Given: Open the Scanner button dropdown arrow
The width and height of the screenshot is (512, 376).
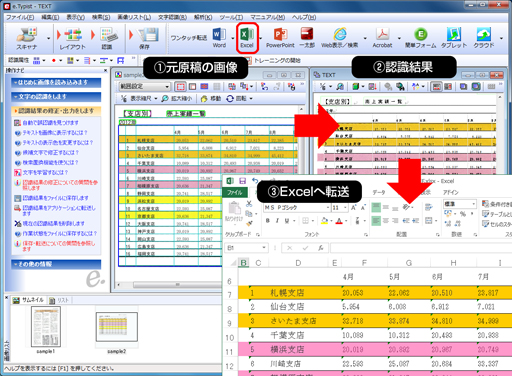Looking at the screenshot, I should point(49,39).
